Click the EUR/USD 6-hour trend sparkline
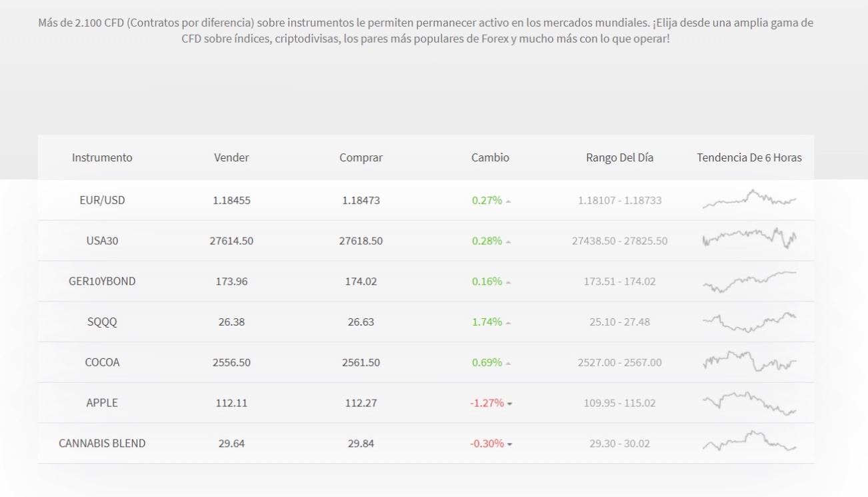This screenshot has width=868, height=497. pyautogui.click(x=748, y=201)
